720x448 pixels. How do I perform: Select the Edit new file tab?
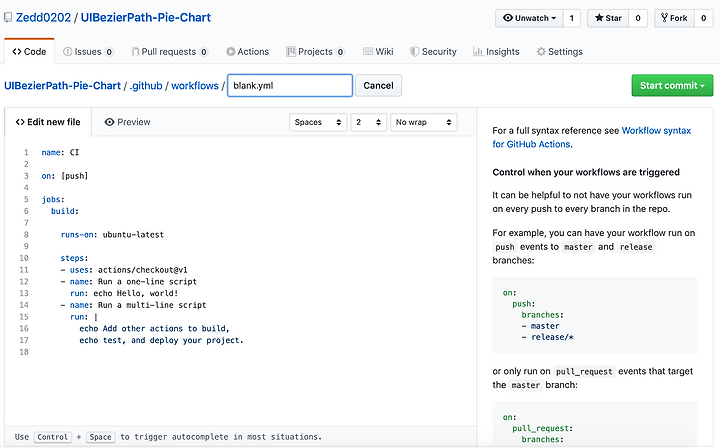pyautogui.click(x=48, y=122)
